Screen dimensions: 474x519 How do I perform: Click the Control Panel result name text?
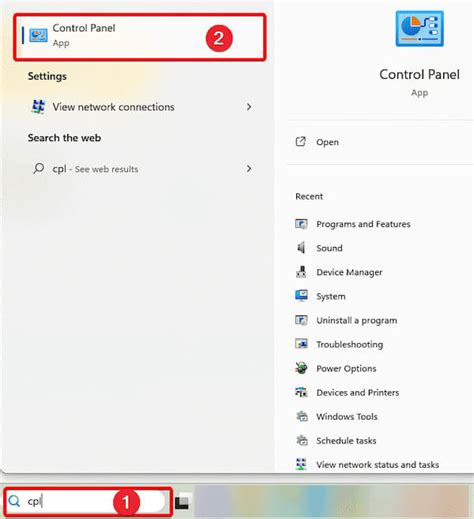(84, 28)
